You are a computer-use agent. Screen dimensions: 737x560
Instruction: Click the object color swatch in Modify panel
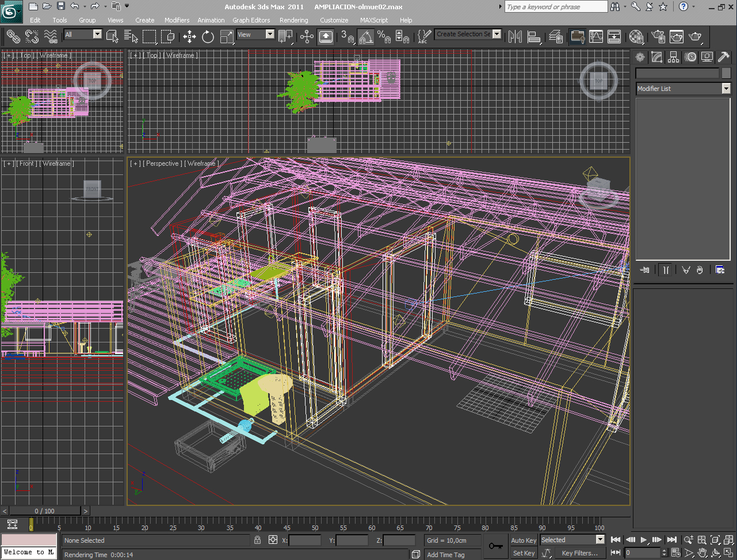pyautogui.click(x=726, y=74)
